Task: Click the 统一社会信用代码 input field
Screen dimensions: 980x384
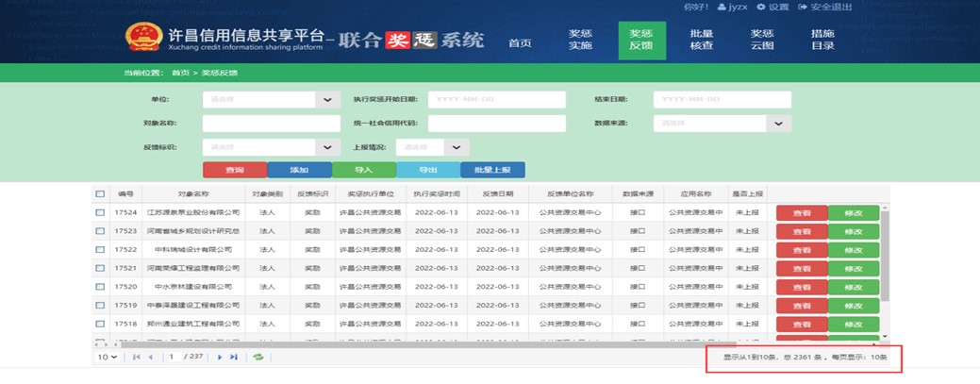Action: pyautogui.click(x=496, y=124)
